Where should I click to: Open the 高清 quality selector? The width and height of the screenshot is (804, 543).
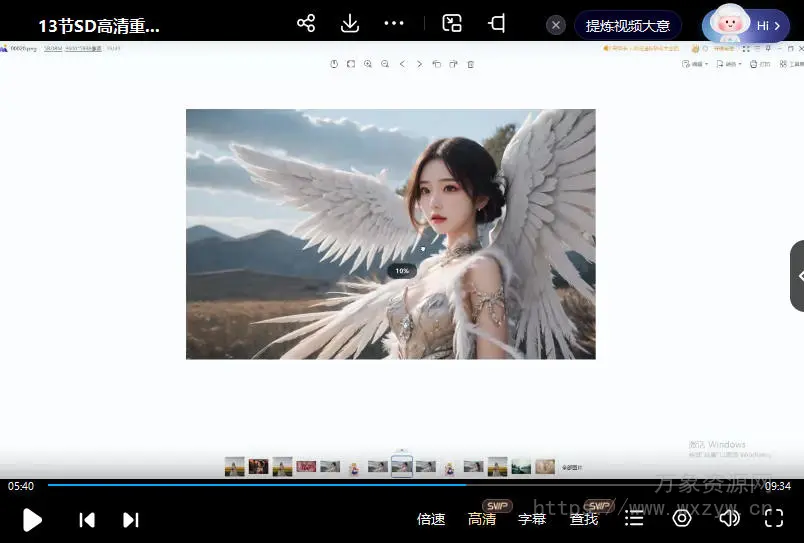(x=482, y=519)
